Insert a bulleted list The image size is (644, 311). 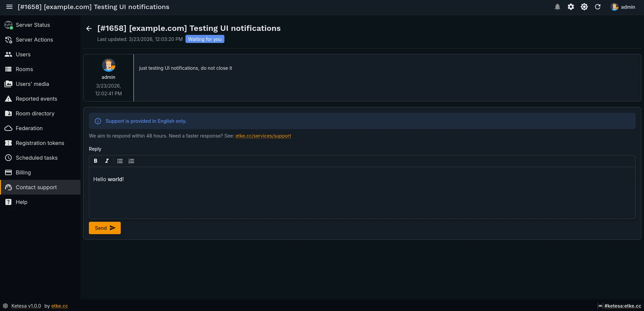[x=120, y=161]
